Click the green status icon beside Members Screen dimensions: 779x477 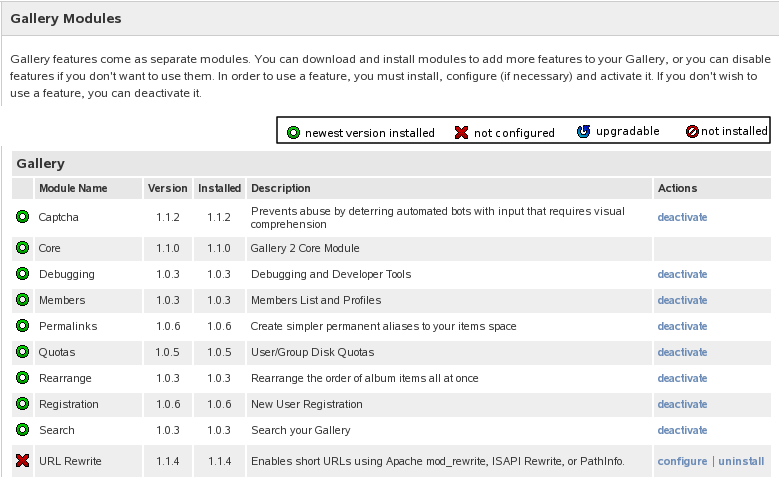coord(22,300)
